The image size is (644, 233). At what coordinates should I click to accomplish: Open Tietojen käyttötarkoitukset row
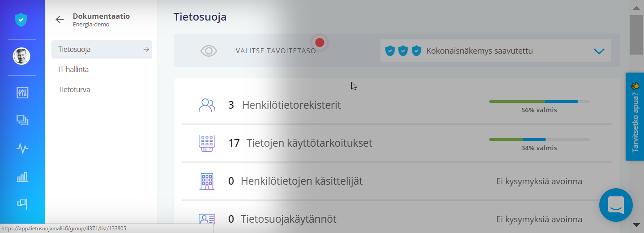coord(397,143)
